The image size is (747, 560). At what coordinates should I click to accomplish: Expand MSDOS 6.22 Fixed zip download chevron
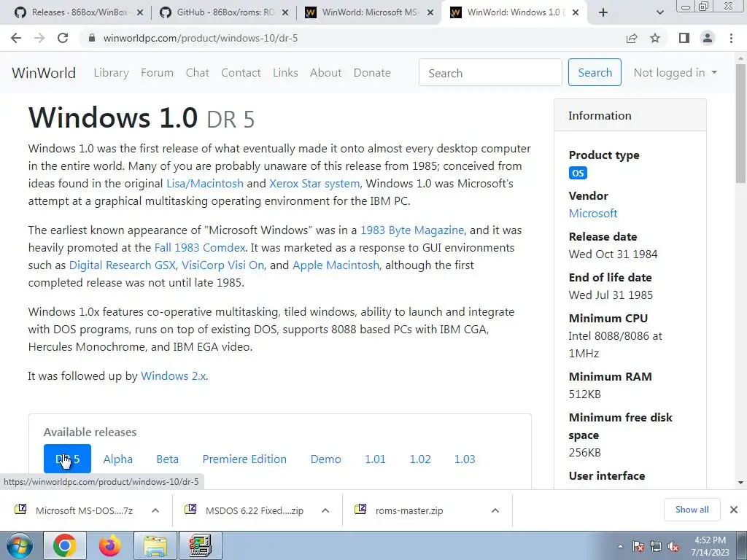(325, 510)
